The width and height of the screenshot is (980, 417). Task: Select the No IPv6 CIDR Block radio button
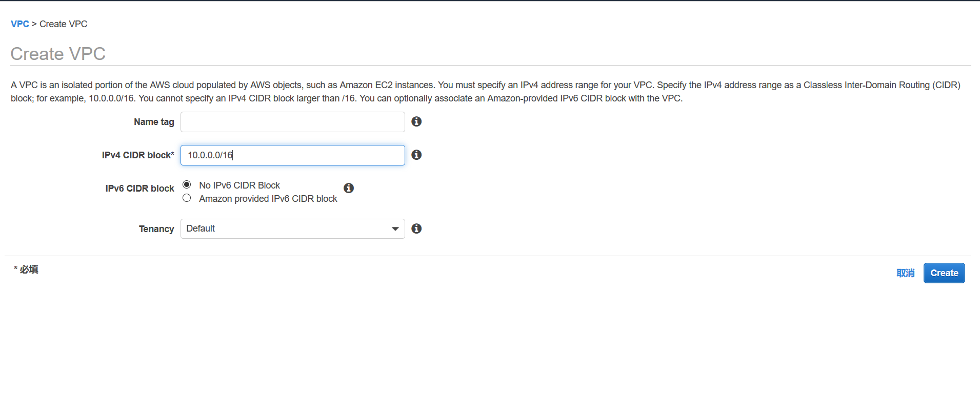187,184
